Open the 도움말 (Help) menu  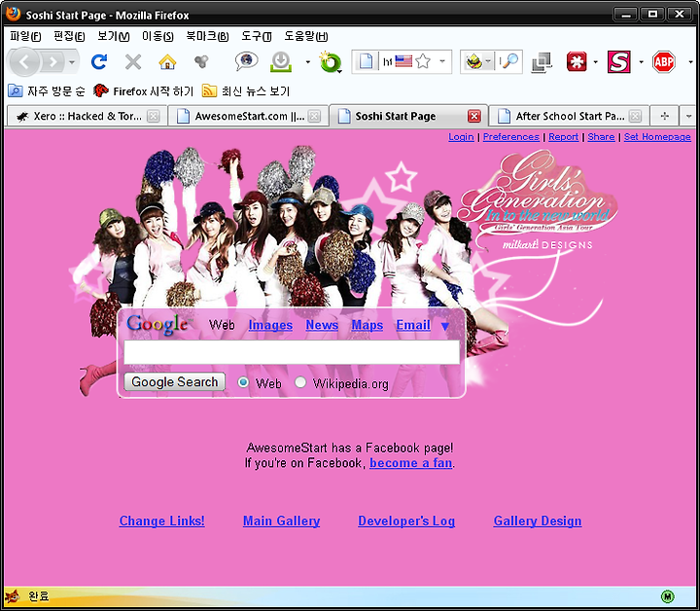coord(306,36)
